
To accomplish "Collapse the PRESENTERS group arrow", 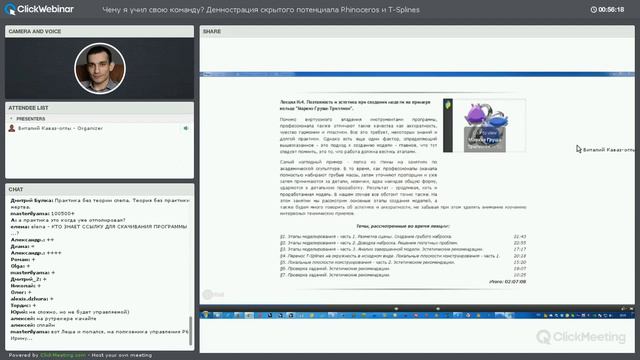I will [x=11, y=119].
